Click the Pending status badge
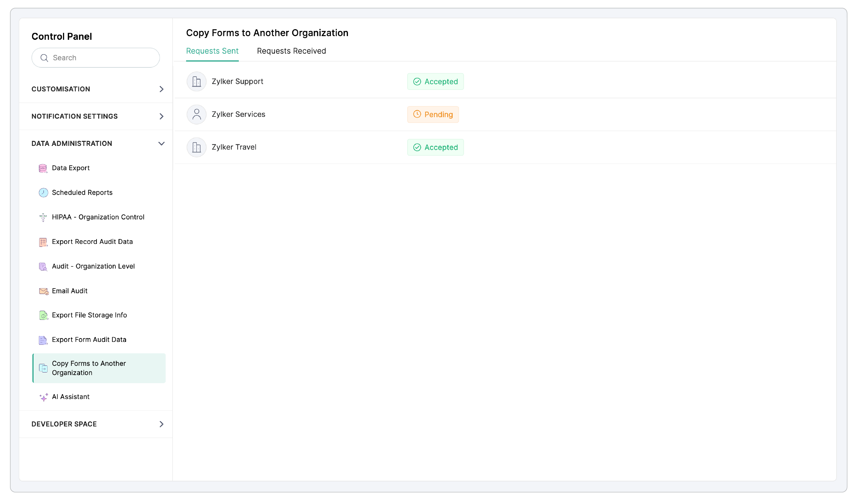Viewport: 859px width, 504px height. click(433, 115)
